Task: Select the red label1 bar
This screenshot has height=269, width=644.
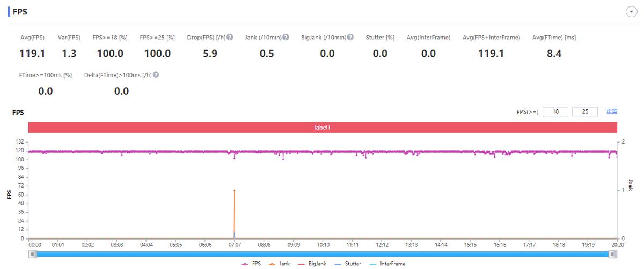Action: [x=323, y=128]
